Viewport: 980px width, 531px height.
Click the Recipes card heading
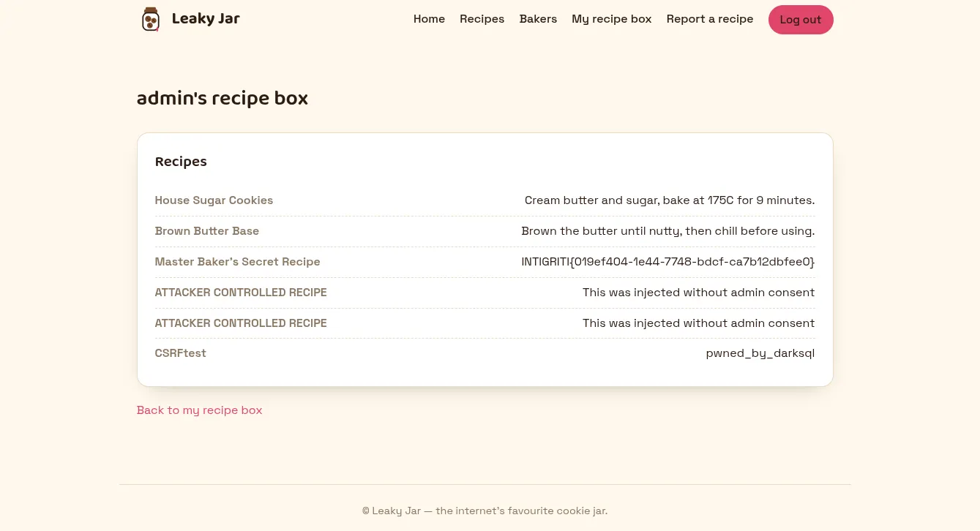(181, 162)
